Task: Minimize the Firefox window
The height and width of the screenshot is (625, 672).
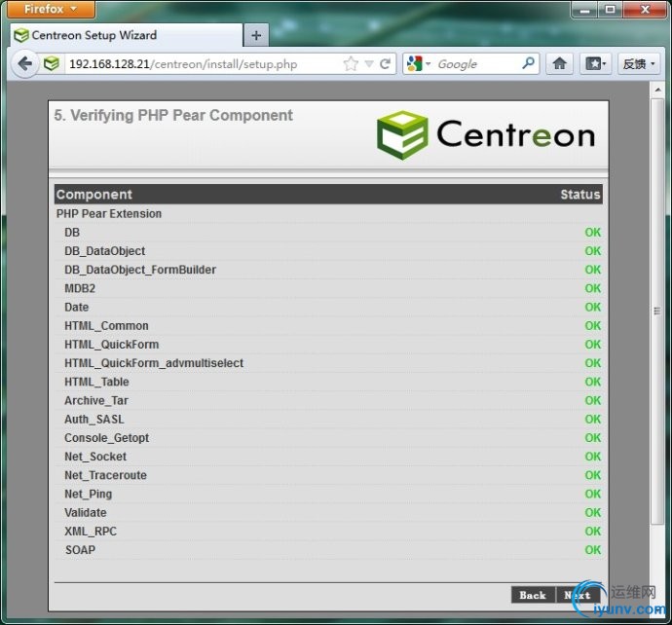Action: point(584,10)
